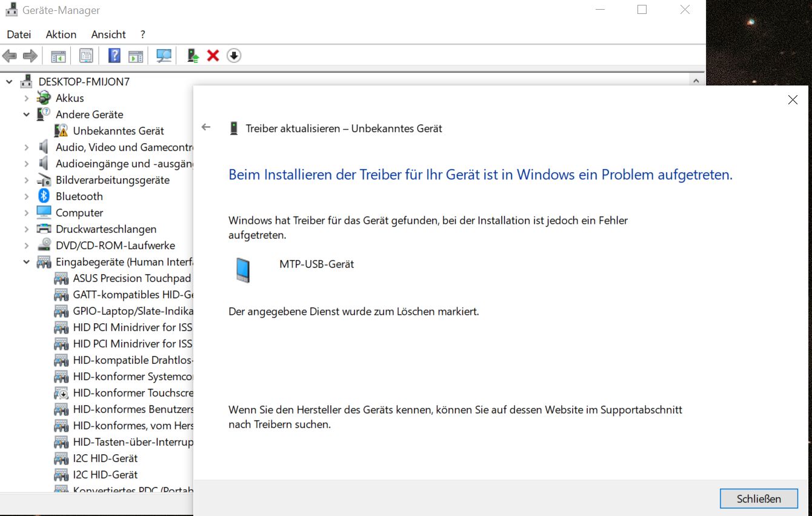Close the Treiber aktualisieren dialog with X

793,100
